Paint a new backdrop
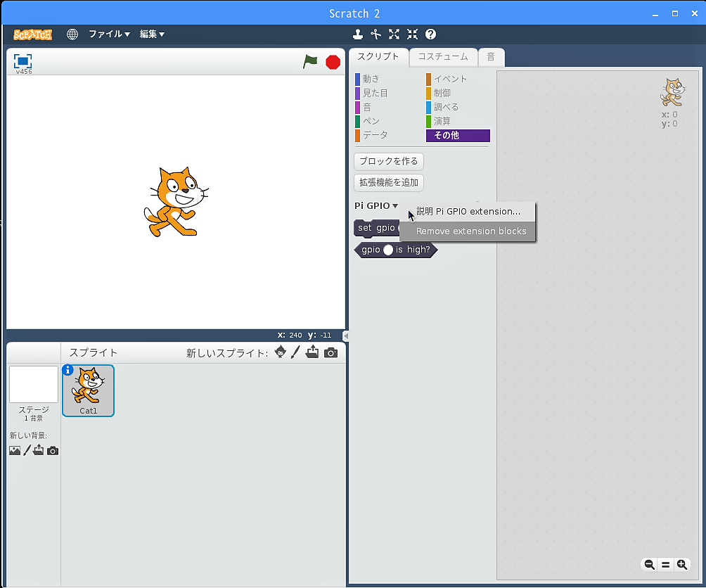The height and width of the screenshot is (588, 706). (x=27, y=450)
